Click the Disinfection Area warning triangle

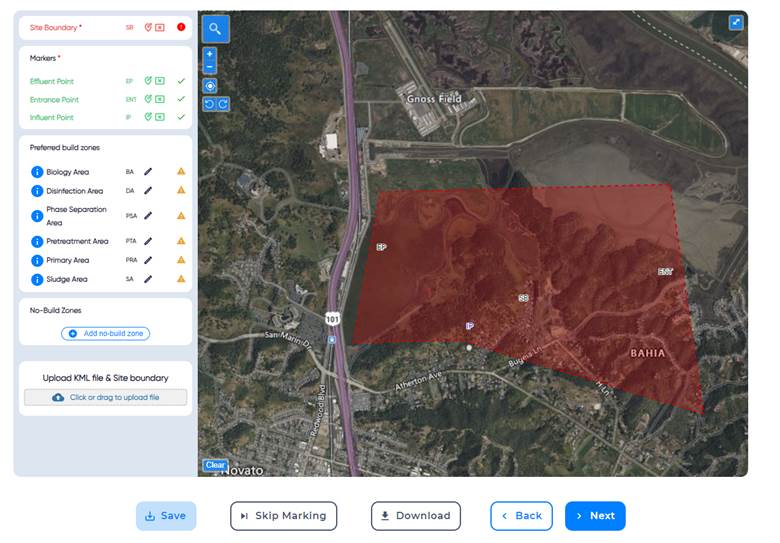click(181, 190)
